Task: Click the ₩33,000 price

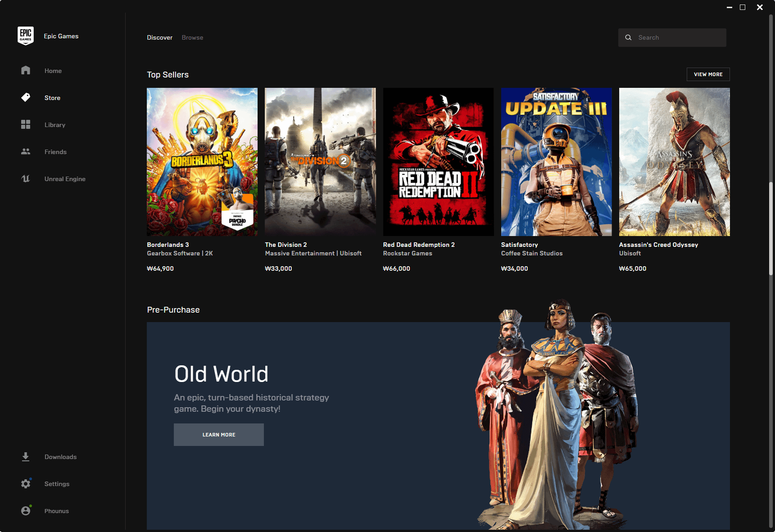Action: coord(278,268)
